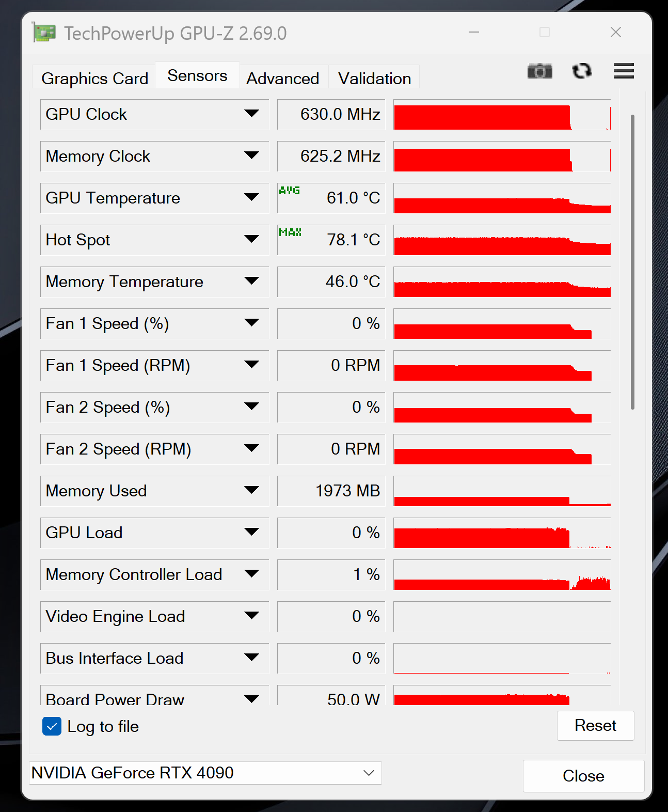Click the refresh sensors icon
This screenshot has height=812, width=668.
(x=582, y=71)
